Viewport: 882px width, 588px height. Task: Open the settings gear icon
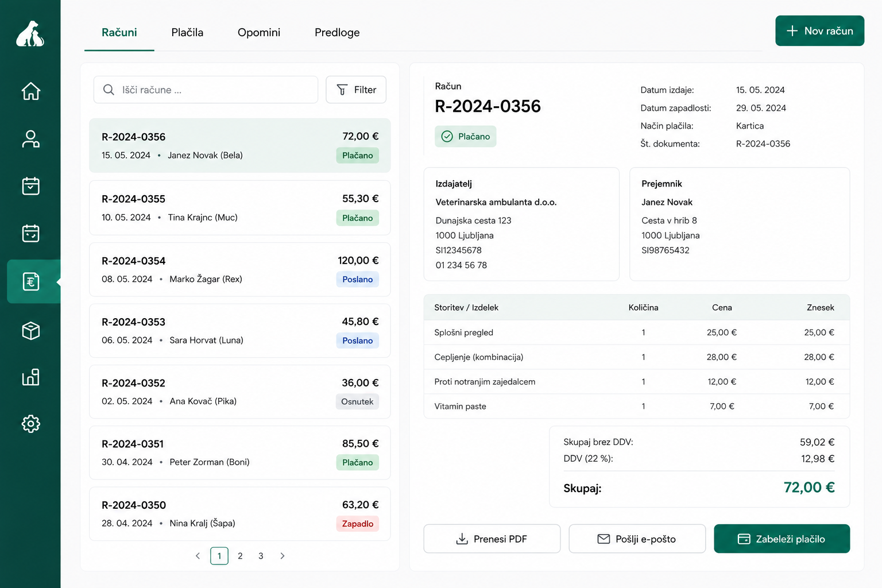click(31, 424)
